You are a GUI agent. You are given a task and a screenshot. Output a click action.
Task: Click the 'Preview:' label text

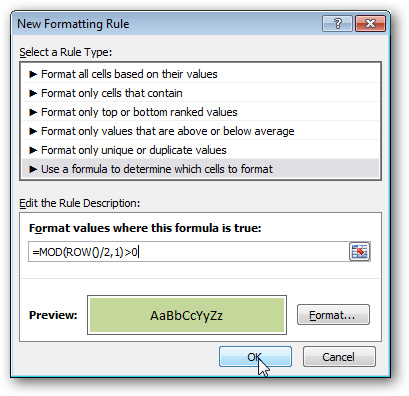click(53, 315)
